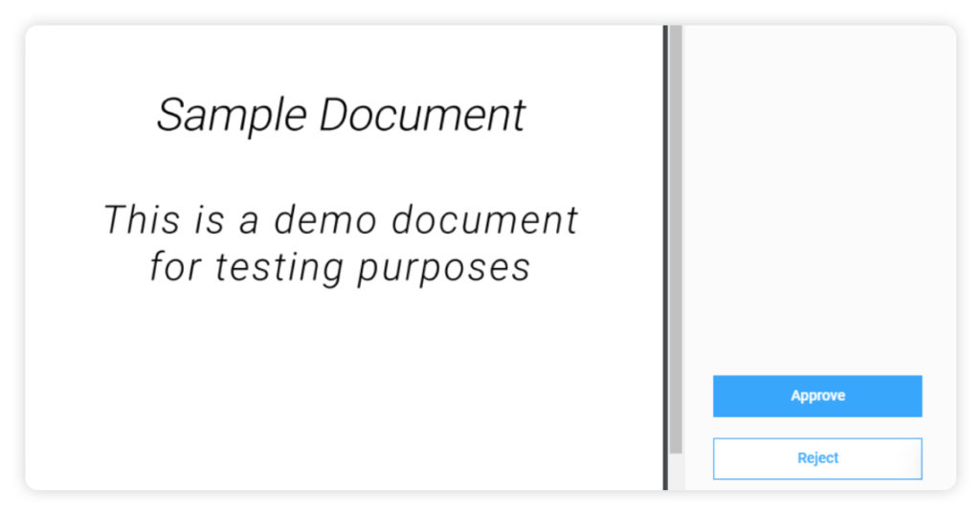The width and height of the screenshot is (980, 513).
Task: Click the gray vertical scrollbar thumb
Action: click(x=676, y=239)
